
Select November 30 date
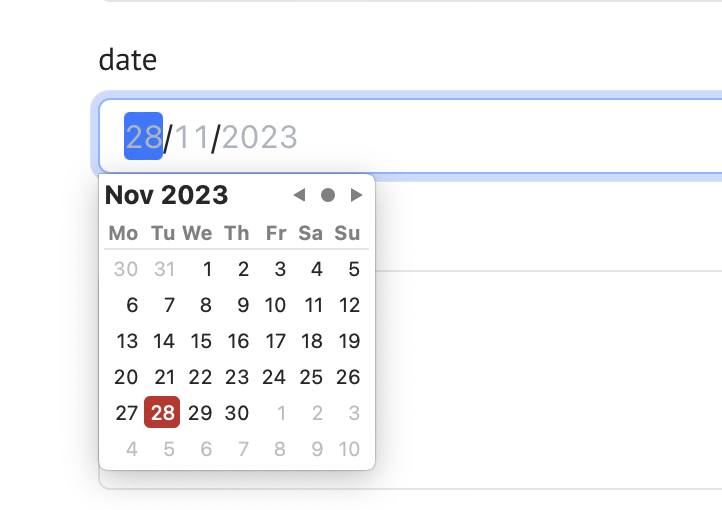[x=237, y=413]
